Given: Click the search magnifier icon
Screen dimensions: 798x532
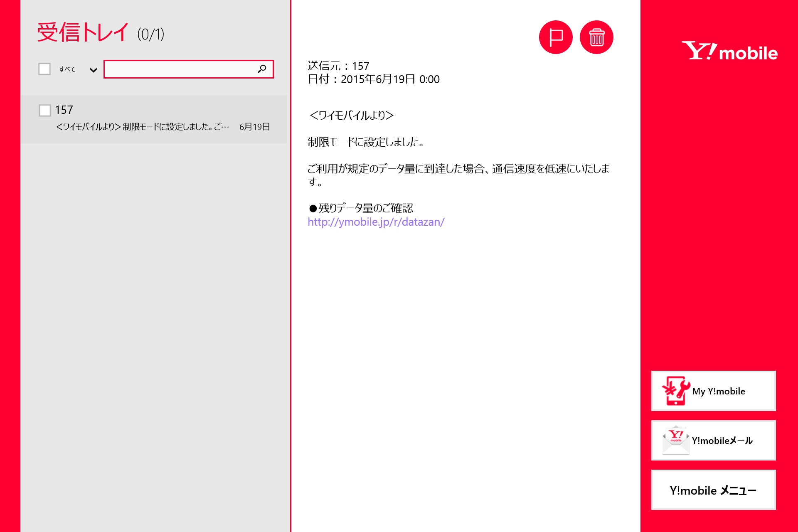Looking at the screenshot, I should (262, 69).
